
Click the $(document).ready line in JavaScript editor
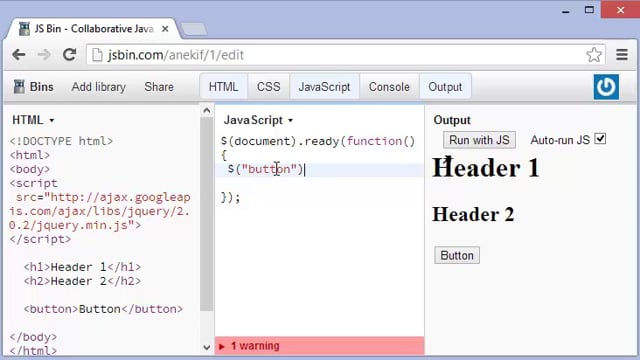click(318, 141)
